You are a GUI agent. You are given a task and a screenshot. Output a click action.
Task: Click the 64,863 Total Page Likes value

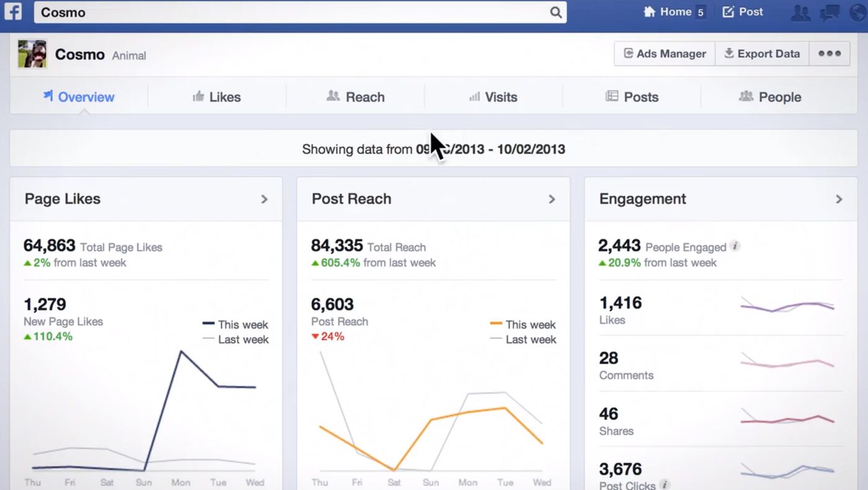tap(50, 246)
